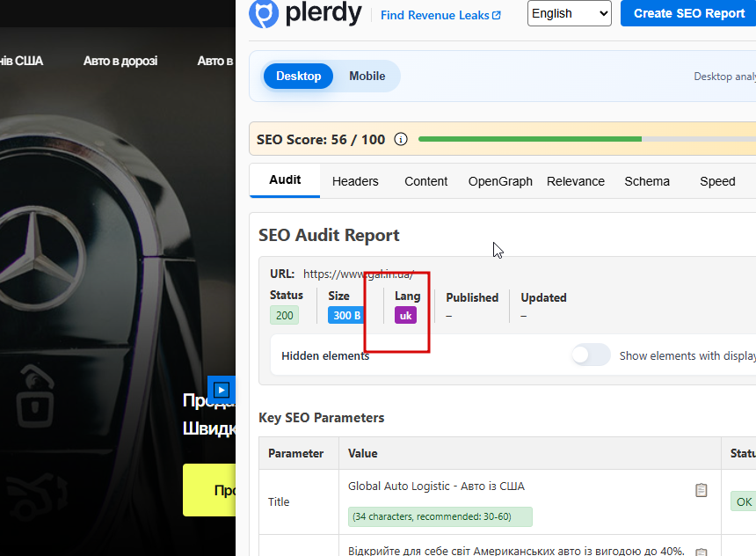Open the English language dropdown
756x556 pixels.
(569, 13)
